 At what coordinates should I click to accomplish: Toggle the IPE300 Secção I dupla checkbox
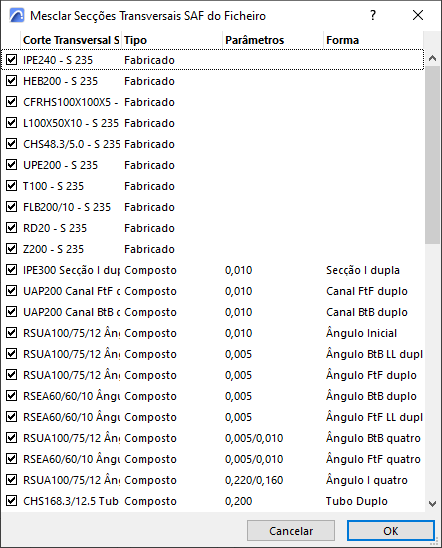click(12, 269)
